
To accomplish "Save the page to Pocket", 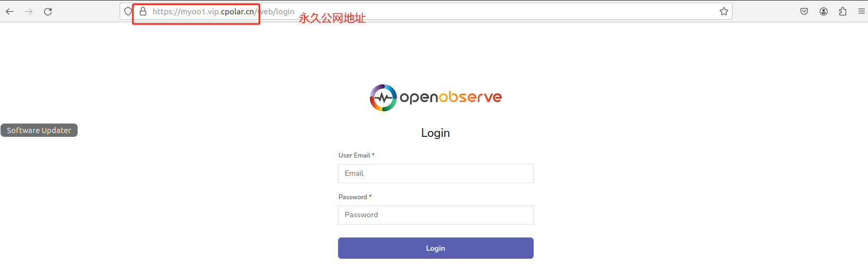I will [804, 11].
